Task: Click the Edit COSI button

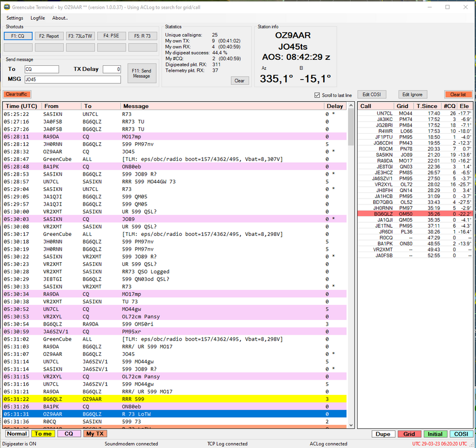Action: (372, 95)
